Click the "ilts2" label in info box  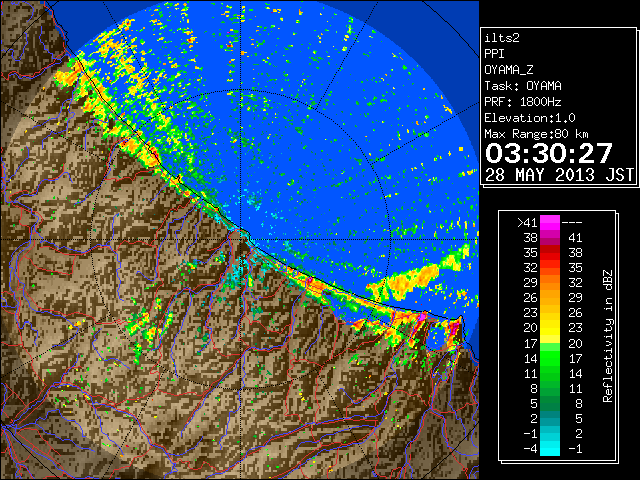[502, 38]
